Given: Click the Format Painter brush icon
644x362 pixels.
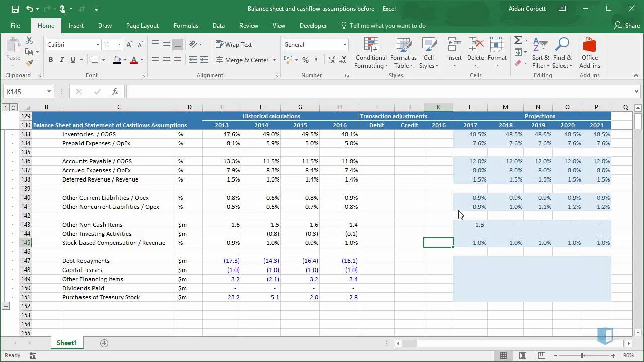Looking at the screenshot, I should click(x=29, y=63).
